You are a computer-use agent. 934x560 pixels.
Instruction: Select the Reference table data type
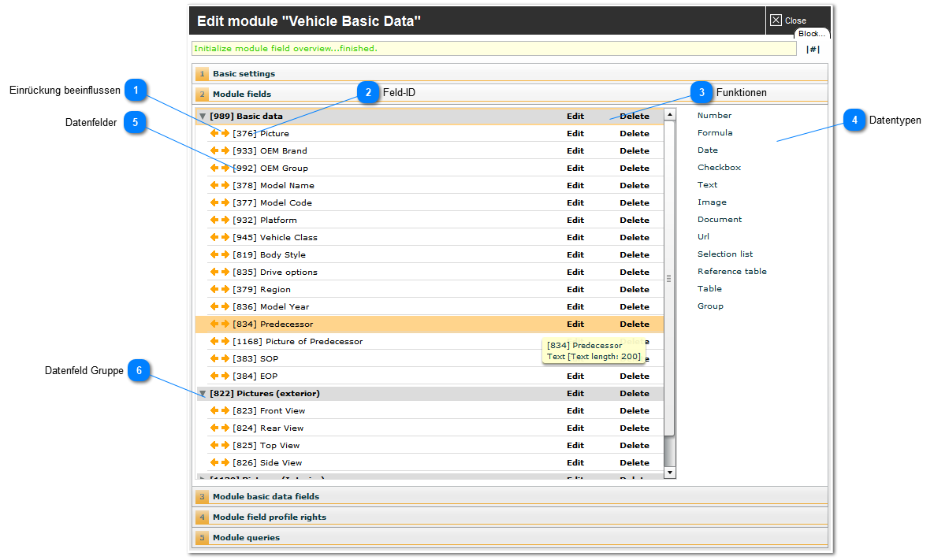click(732, 271)
